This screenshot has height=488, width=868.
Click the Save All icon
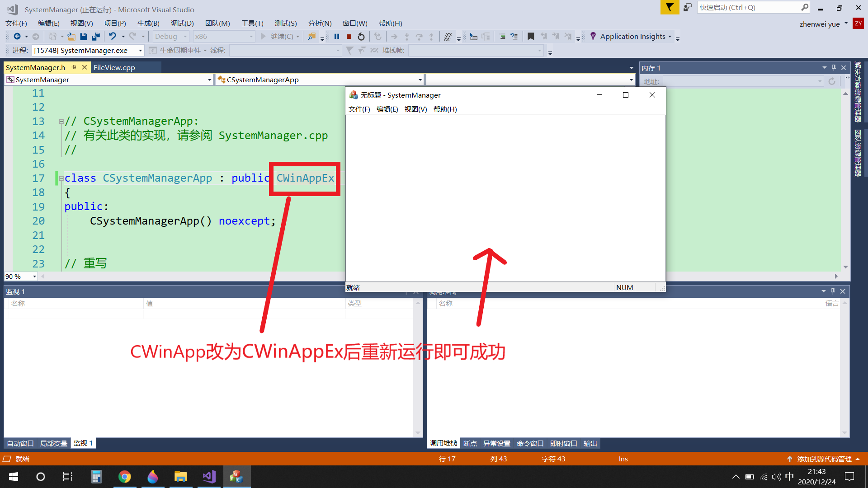95,37
